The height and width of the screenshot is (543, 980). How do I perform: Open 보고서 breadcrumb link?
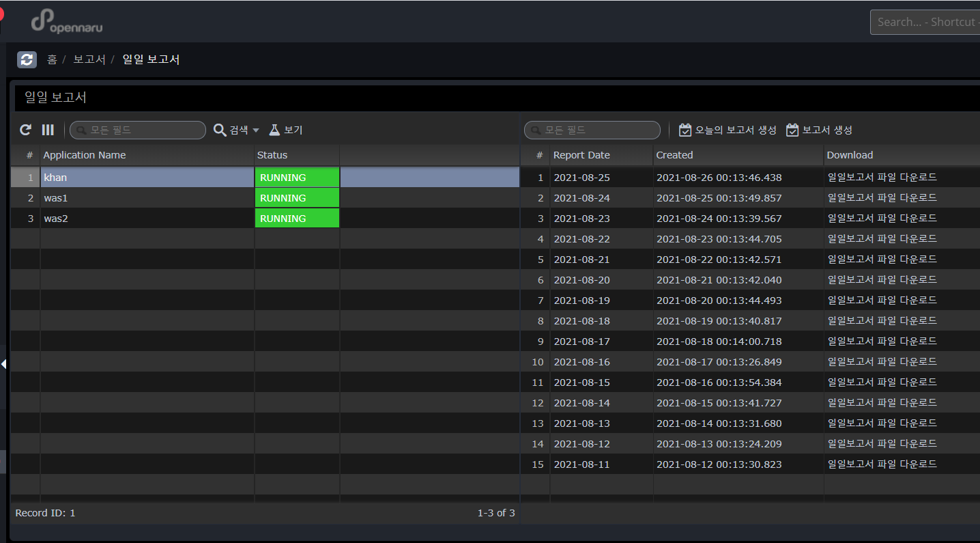[89, 59]
